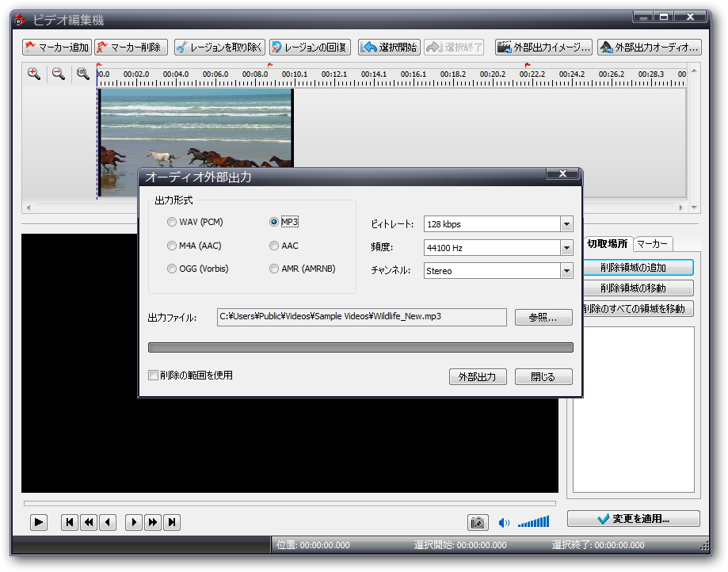This screenshot has width=728, height=572.
Task: Click 選択終了: 00:00:00.000 in the status bar
Action: 598,545
